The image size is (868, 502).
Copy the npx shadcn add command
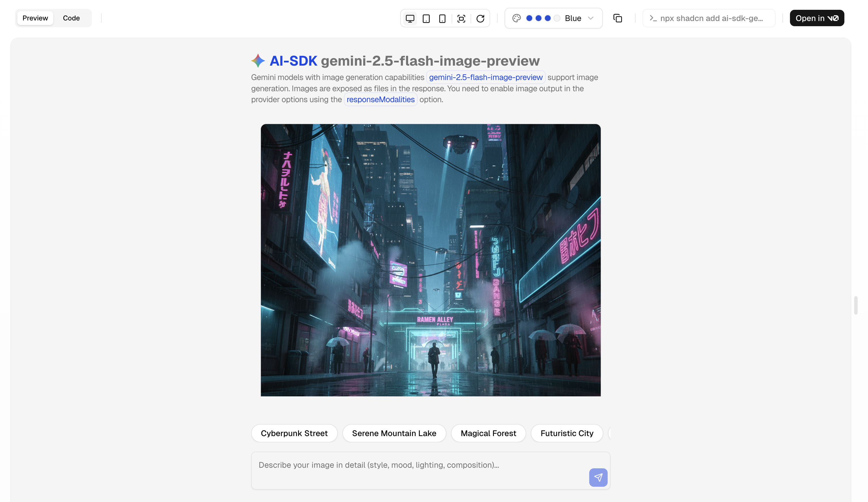click(709, 18)
